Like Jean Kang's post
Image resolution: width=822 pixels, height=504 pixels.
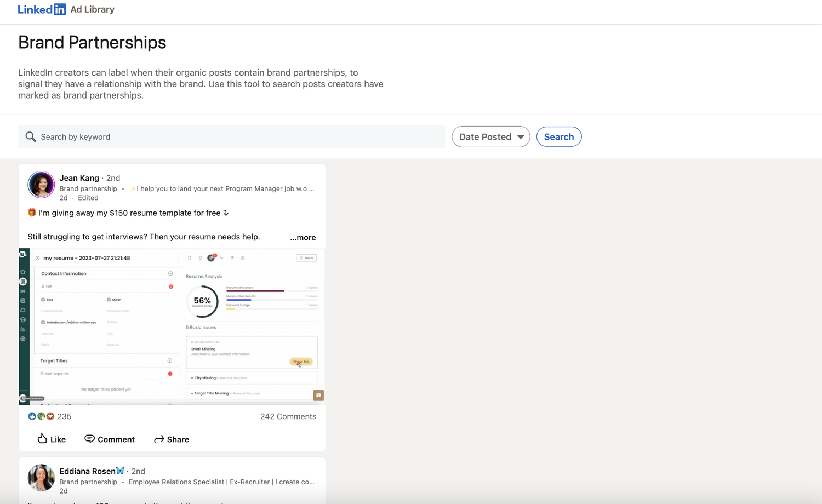pos(52,439)
